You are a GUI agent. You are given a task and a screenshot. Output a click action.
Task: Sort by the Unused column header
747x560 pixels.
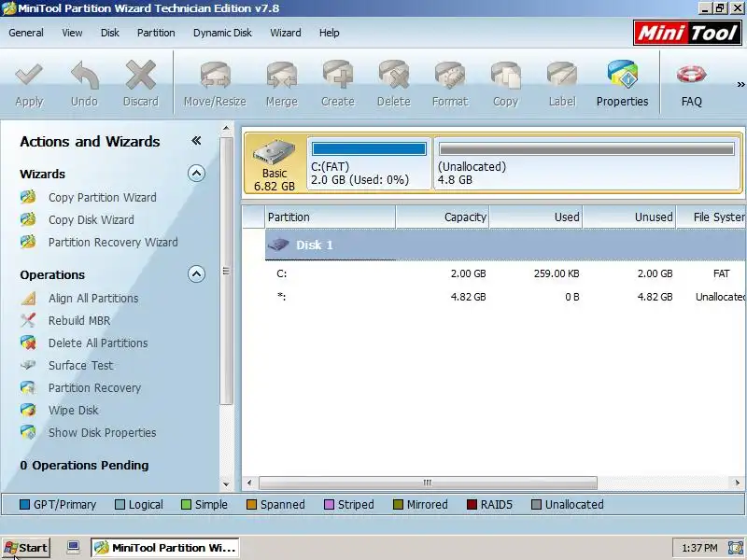coord(629,217)
